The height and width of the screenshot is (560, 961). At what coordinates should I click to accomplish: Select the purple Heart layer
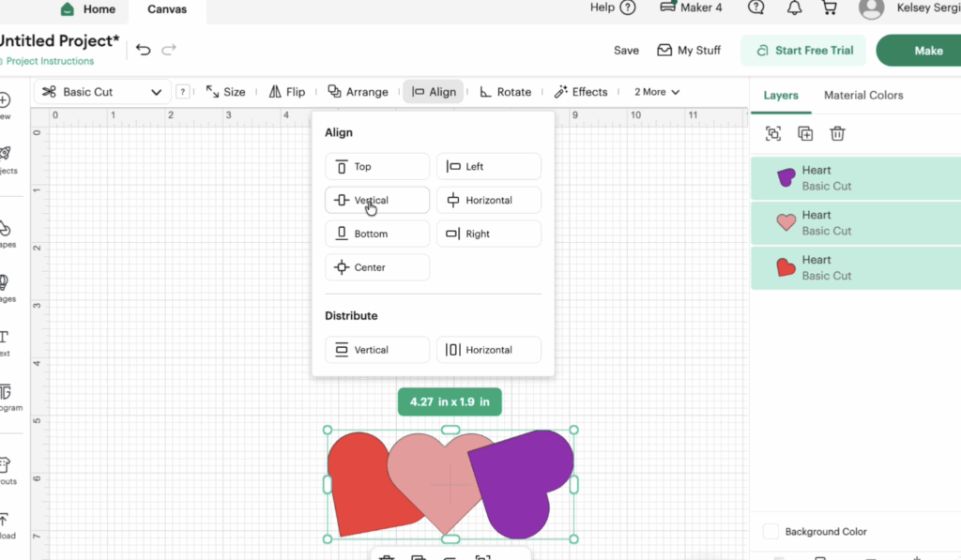point(856,178)
